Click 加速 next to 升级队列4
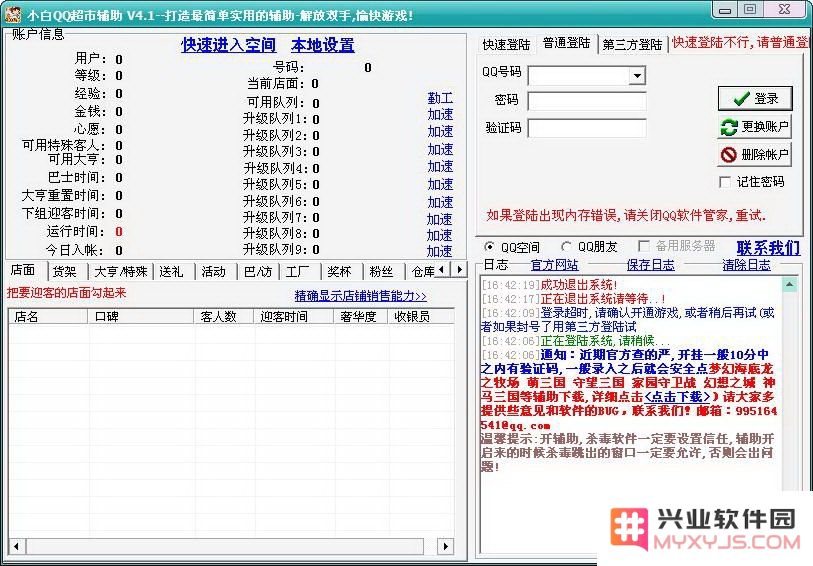 tap(440, 166)
